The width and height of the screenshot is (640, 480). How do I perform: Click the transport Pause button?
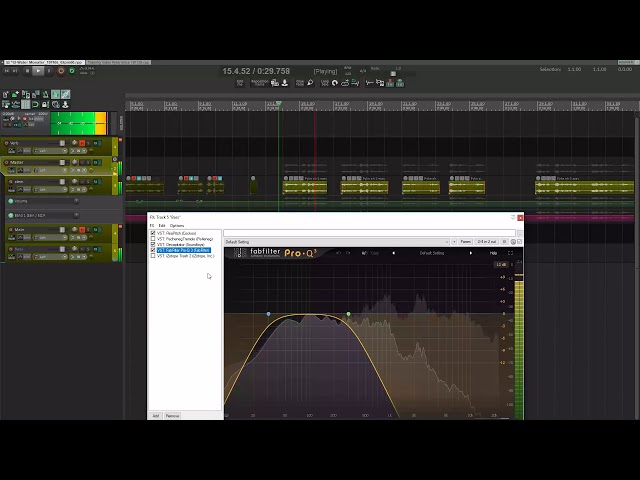49,71
